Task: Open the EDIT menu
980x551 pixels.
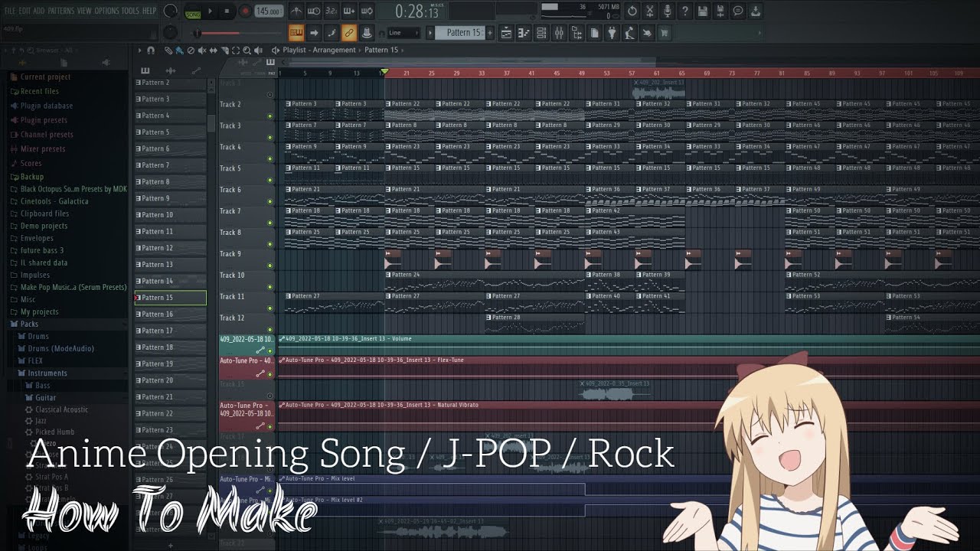Action: pyautogui.click(x=25, y=11)
